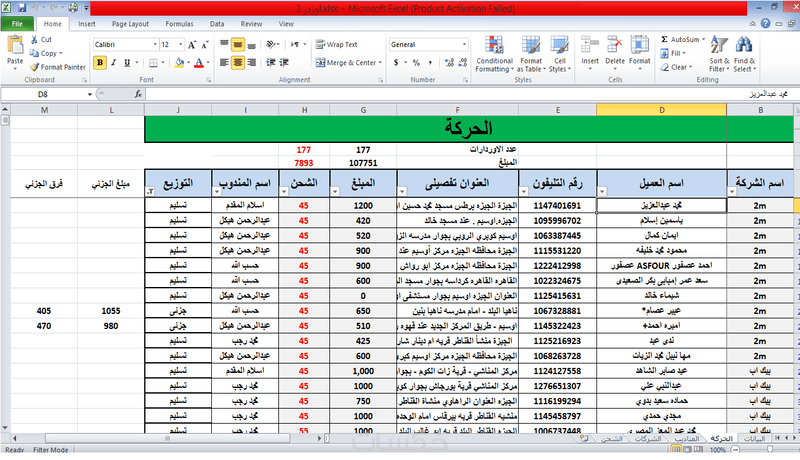Toggle Center horizontal alignment
Viewport: 800px width, 460px height.
click(238, 63)
